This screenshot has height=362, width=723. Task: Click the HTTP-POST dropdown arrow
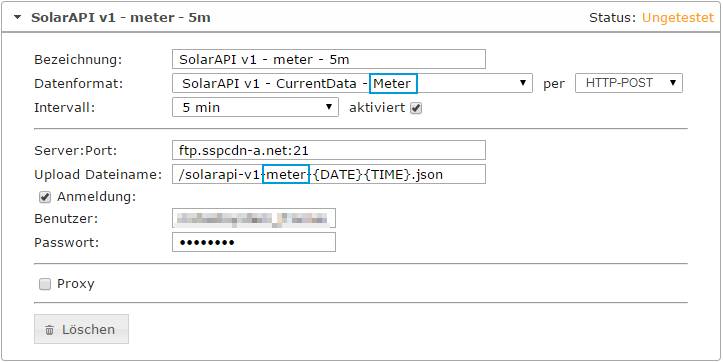click(673, 83)
